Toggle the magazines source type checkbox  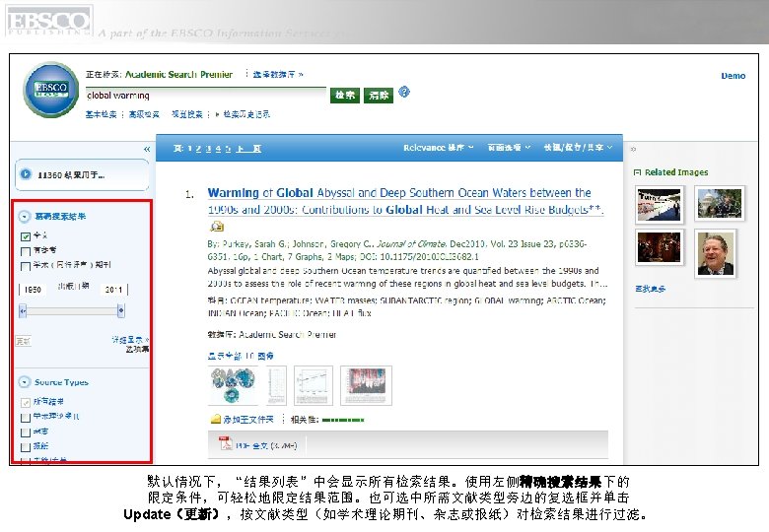pos(26,432)
